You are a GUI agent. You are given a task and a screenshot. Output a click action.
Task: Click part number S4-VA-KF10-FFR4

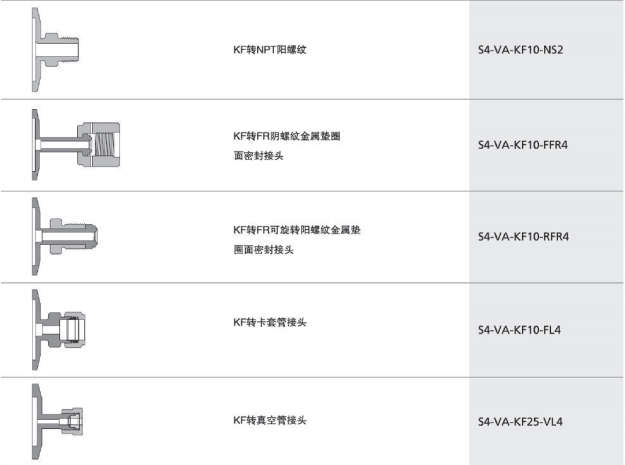point(523,145)
